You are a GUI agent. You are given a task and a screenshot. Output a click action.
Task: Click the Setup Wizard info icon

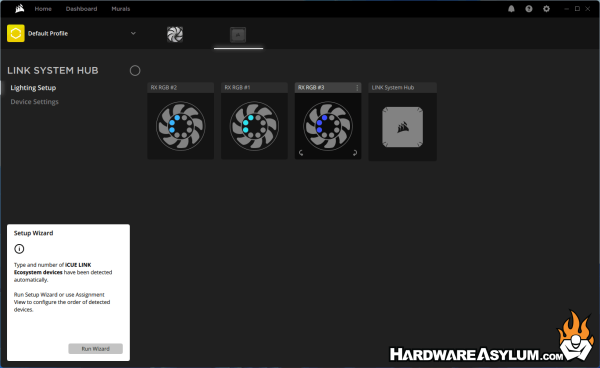19,249
